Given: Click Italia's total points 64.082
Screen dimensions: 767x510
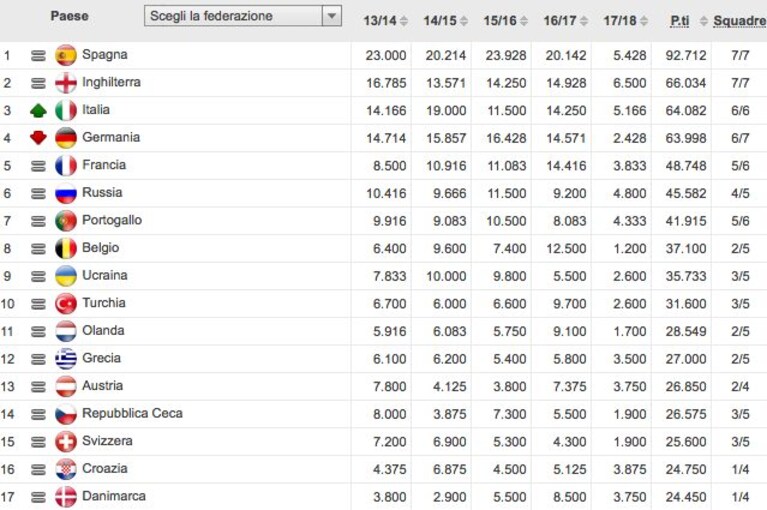Looking at the screenshot, I should 686,111.
